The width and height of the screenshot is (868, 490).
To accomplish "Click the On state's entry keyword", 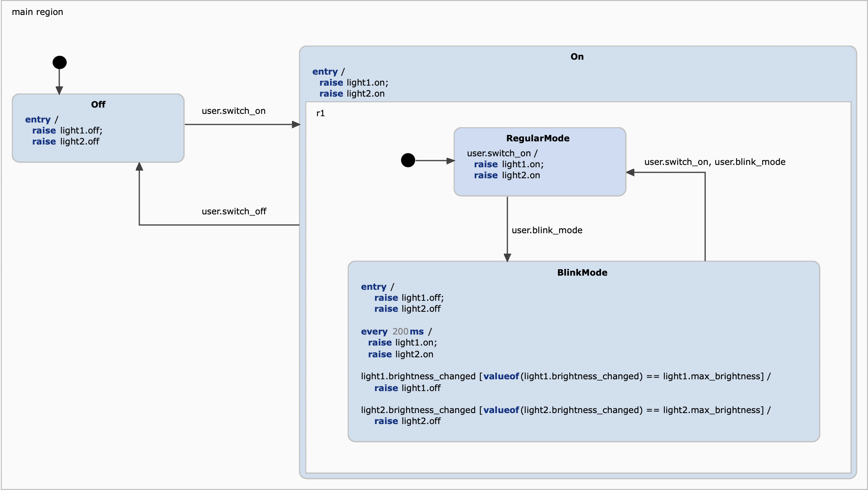I will coord(325,72).
